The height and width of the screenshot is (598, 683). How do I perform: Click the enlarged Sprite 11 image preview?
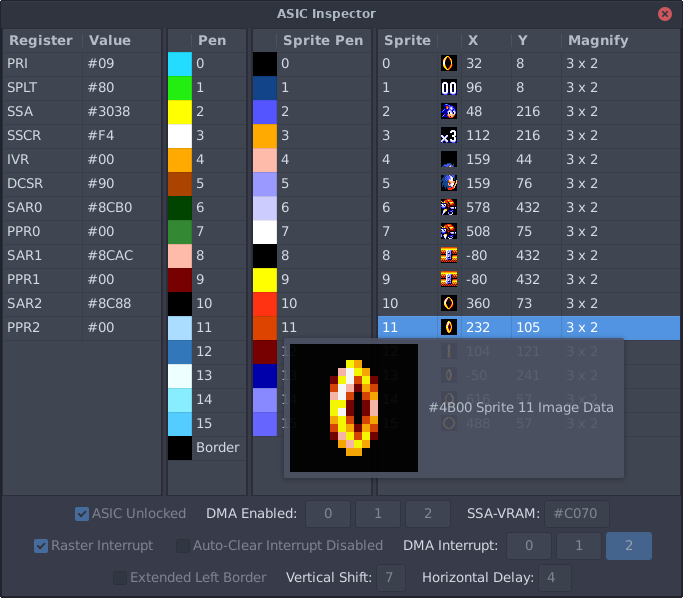pos(354,408)
